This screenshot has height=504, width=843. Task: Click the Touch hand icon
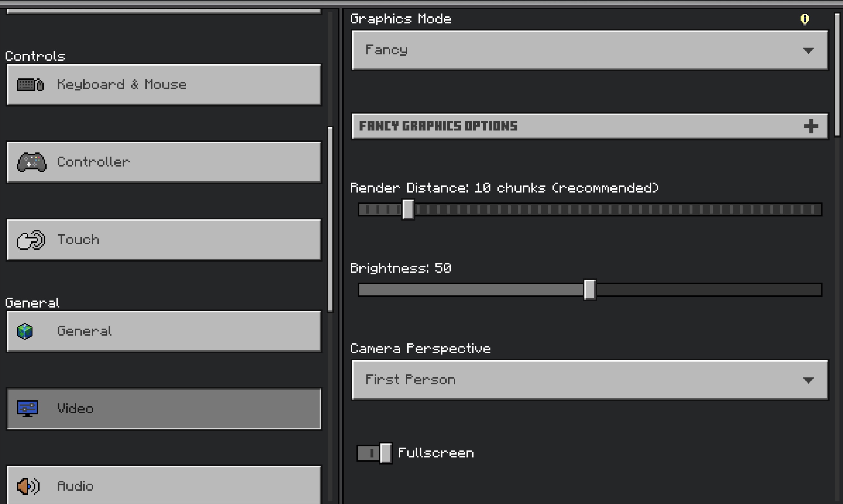click(x=31, y=240)
